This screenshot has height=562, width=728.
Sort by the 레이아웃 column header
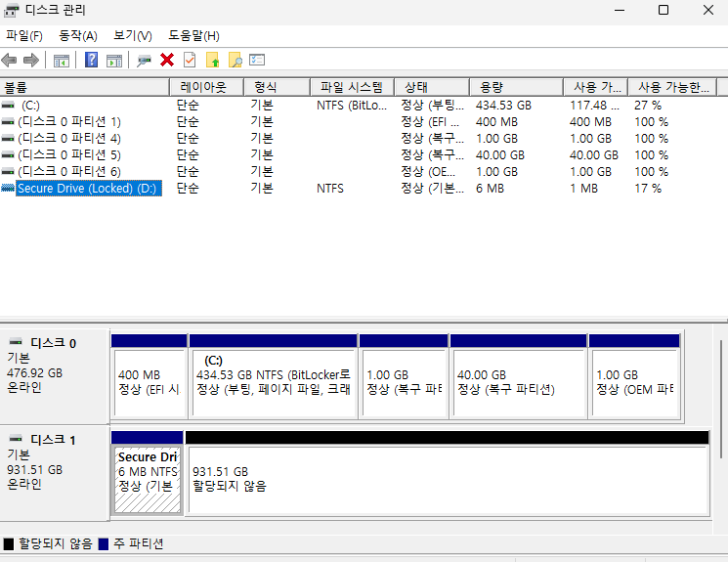point(206,87)
